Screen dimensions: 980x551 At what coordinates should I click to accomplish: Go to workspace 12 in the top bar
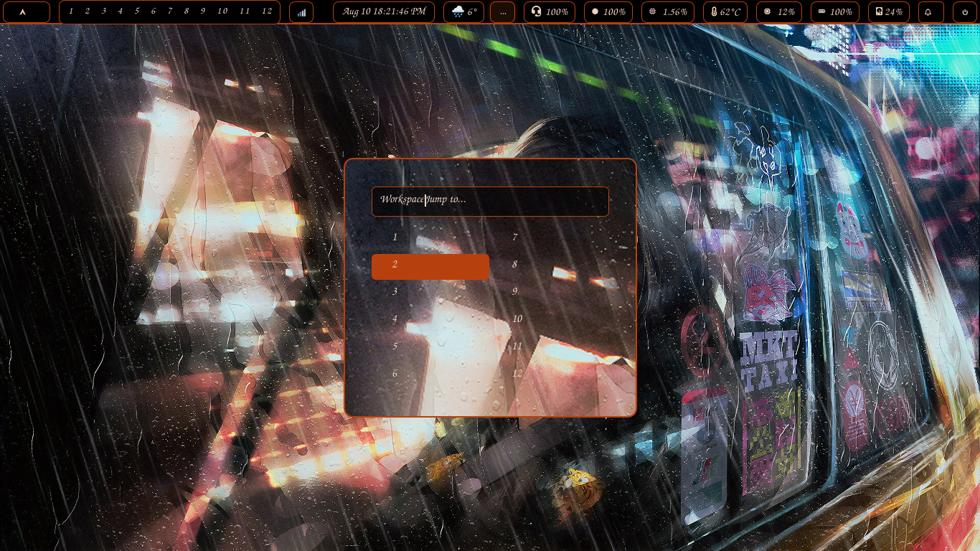tap(267, 11)
